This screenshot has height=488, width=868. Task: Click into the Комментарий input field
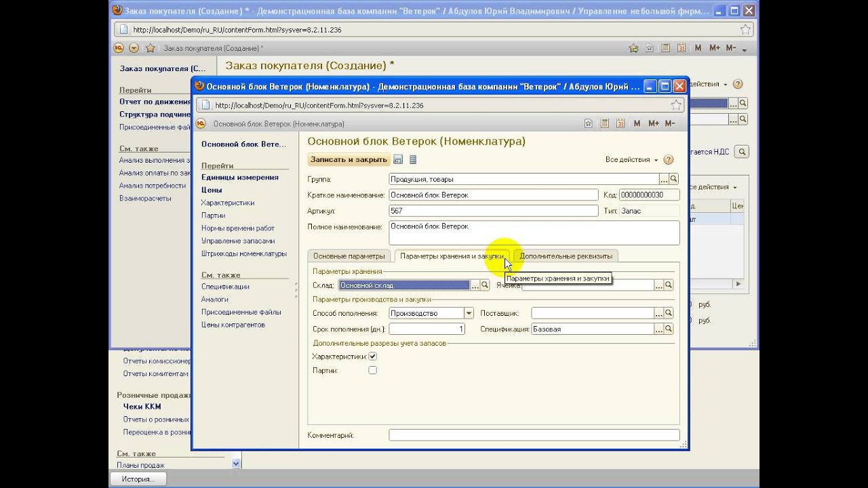tap(534, 435)
